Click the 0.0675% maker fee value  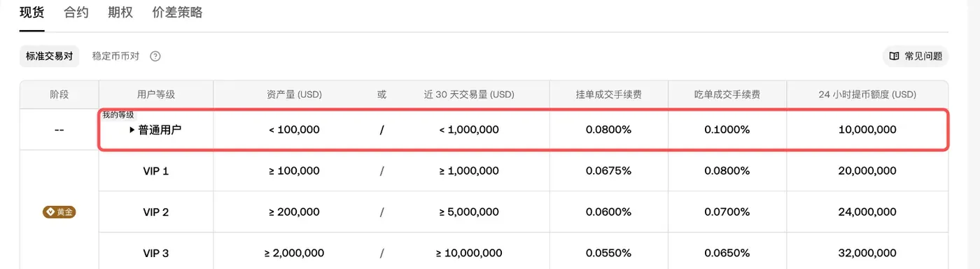coord(608,170)
